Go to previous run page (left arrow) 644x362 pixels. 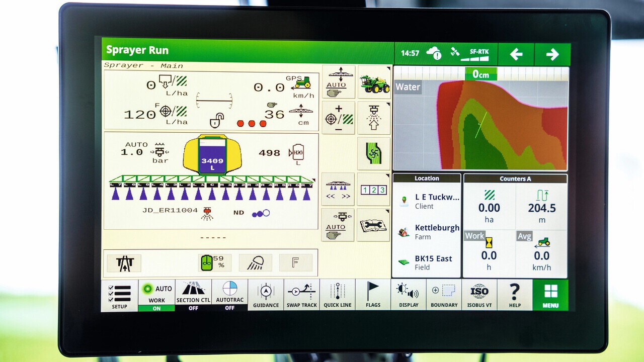click(516, 54)
